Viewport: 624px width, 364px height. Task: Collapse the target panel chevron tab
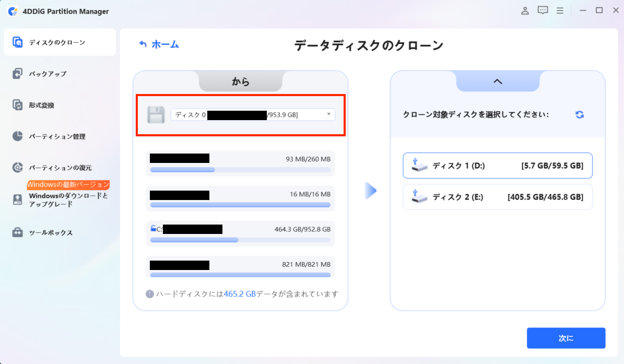click(x=497, y=81)
